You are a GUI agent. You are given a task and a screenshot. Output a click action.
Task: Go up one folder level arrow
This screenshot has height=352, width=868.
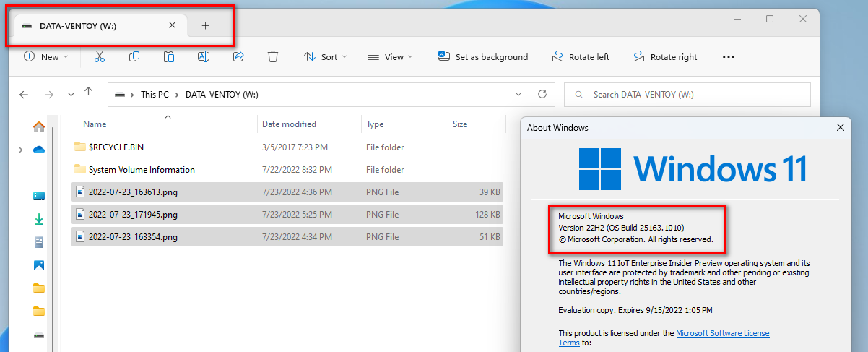(x=89, y=92)
